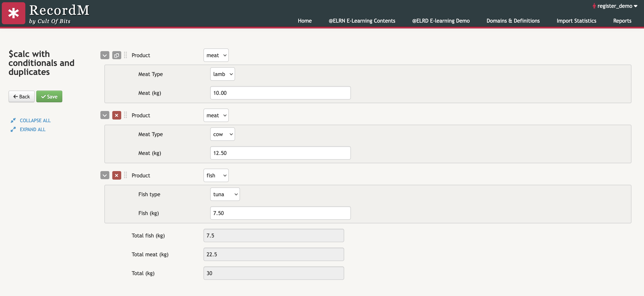Click the Expand All arrows icon
The image size is (644, 296).
point(13,129)
